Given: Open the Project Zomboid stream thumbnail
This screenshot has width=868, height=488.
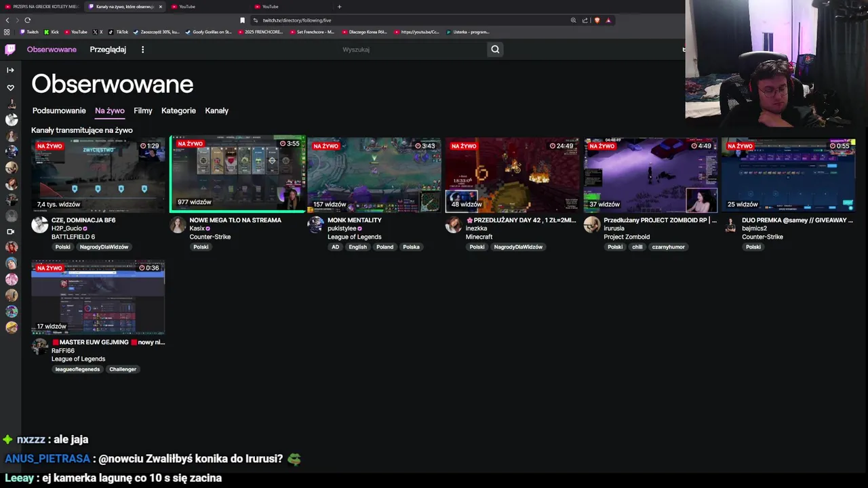Looking at the screenshot, I should pos(650,175).
